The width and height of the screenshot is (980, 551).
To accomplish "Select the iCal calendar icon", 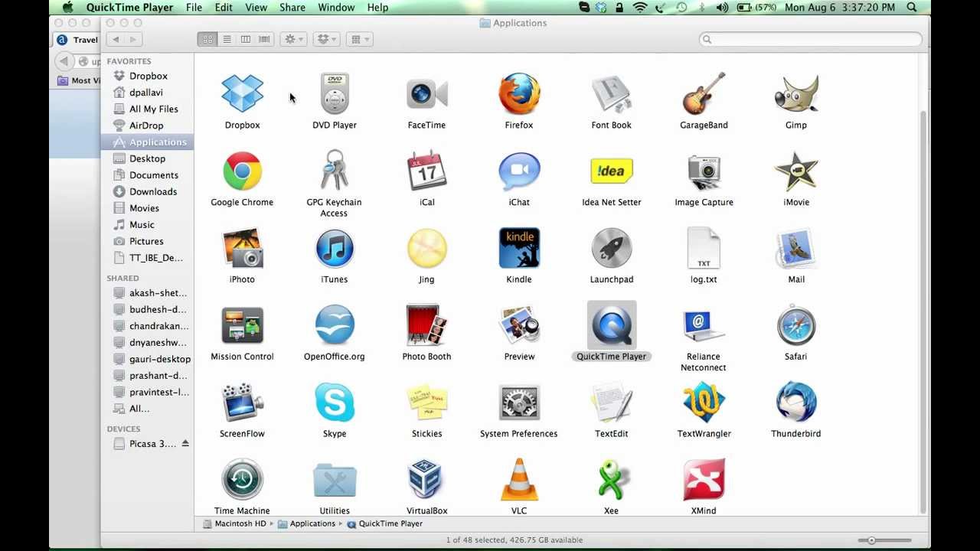I will [x=426, y=171].
